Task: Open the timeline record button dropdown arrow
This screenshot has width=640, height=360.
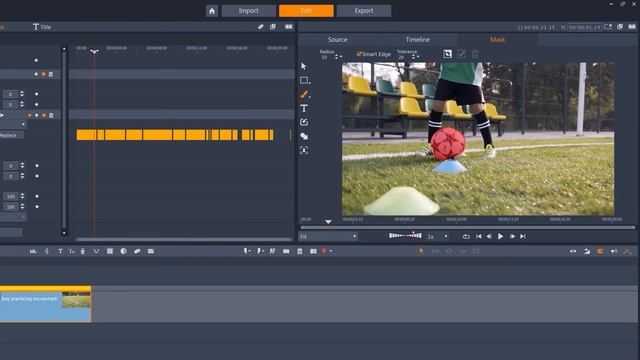Action: tap(331, 251)
